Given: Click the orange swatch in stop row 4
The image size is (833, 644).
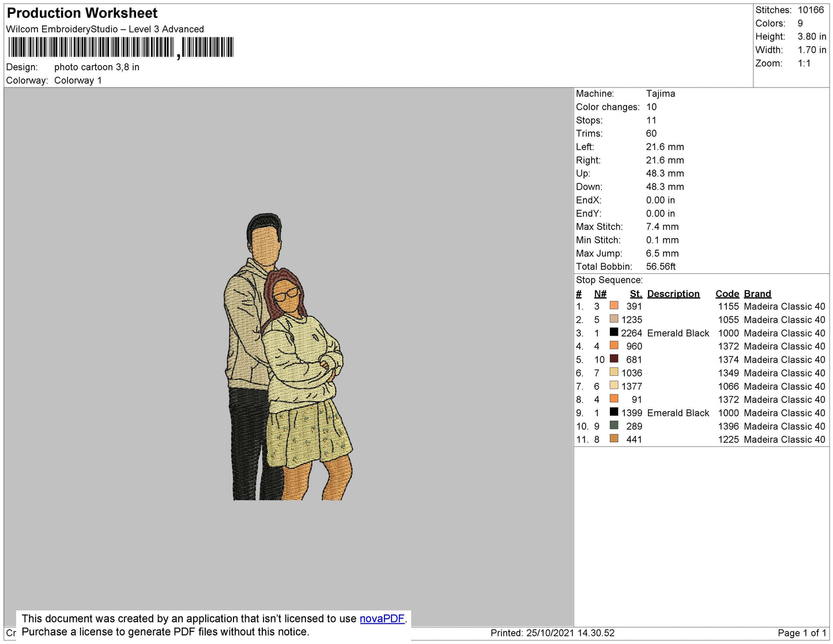Looking at the screenshot, I should tap(614, 345).
